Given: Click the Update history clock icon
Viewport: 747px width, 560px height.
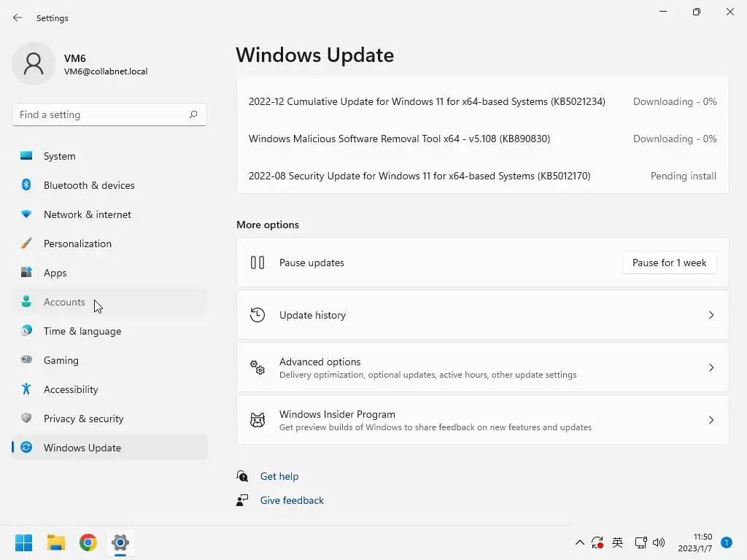Looking at the screenshot, I should pyautogui.click(x=258, y=315).
